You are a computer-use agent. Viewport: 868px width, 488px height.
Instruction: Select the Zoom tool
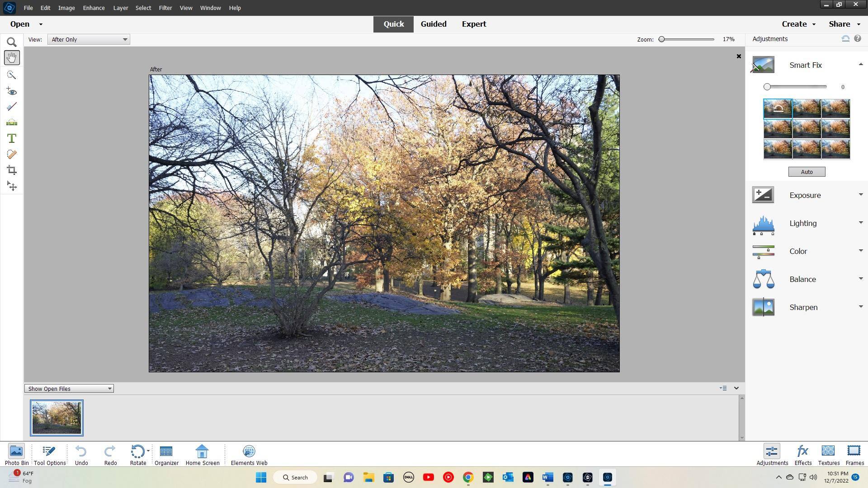[12, 42]
